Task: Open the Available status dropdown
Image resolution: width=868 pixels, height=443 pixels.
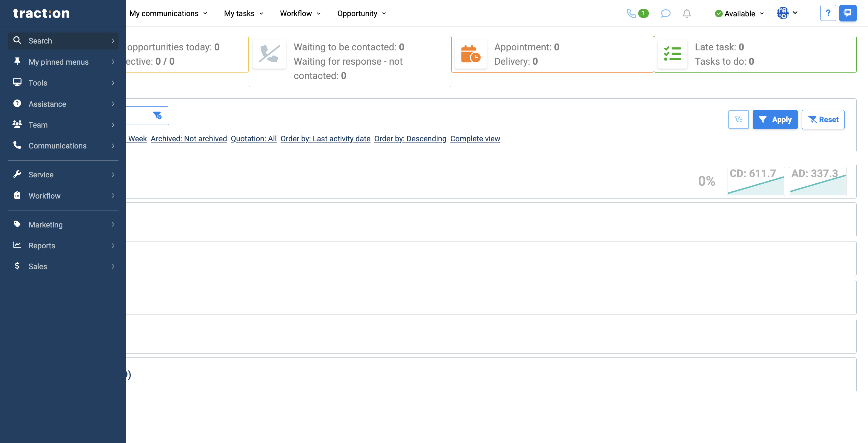Action: pyautogui.click(x=739, y=13)
